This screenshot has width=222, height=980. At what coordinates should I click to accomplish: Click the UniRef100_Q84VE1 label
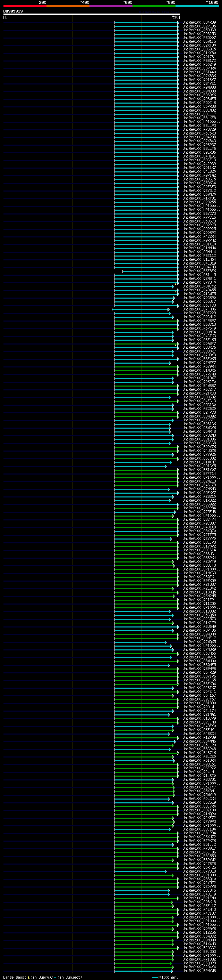(199, 84)
